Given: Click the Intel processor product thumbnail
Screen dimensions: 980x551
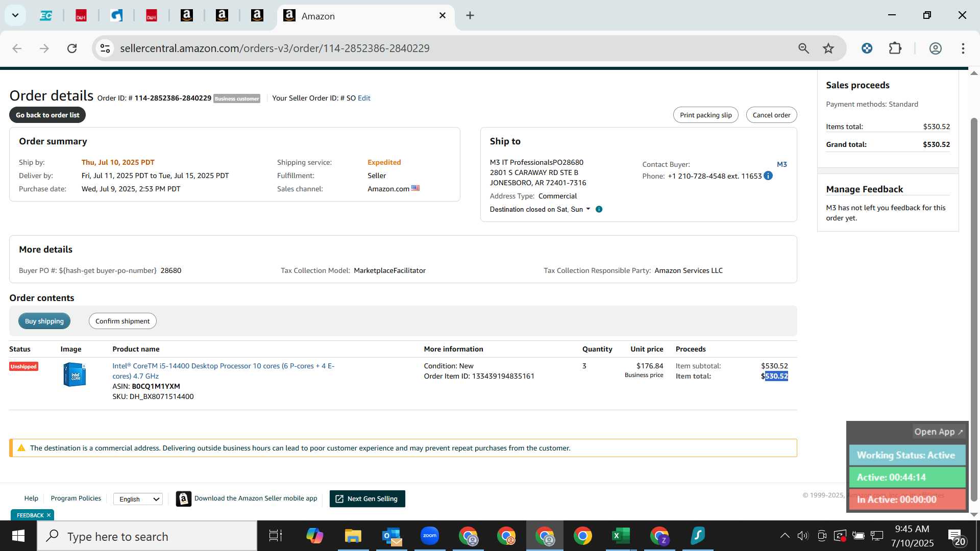Looking at the screenshot, I should coord(75,375).
